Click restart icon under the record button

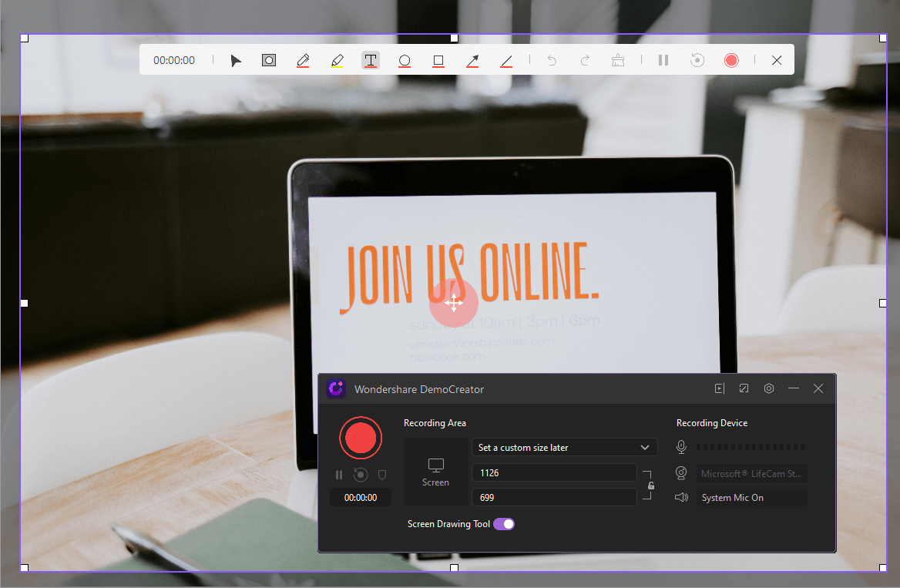pyautogui.click(x=361, y=475)
